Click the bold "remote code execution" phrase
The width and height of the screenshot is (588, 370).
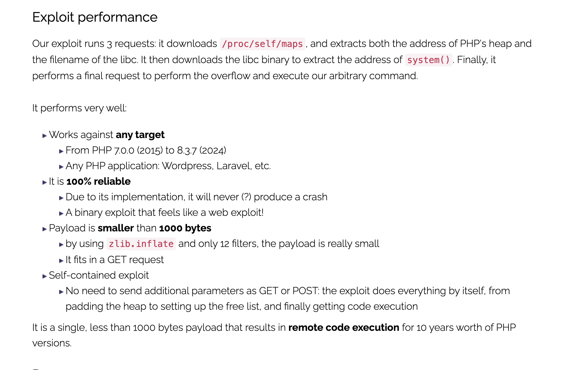(343, 327)
